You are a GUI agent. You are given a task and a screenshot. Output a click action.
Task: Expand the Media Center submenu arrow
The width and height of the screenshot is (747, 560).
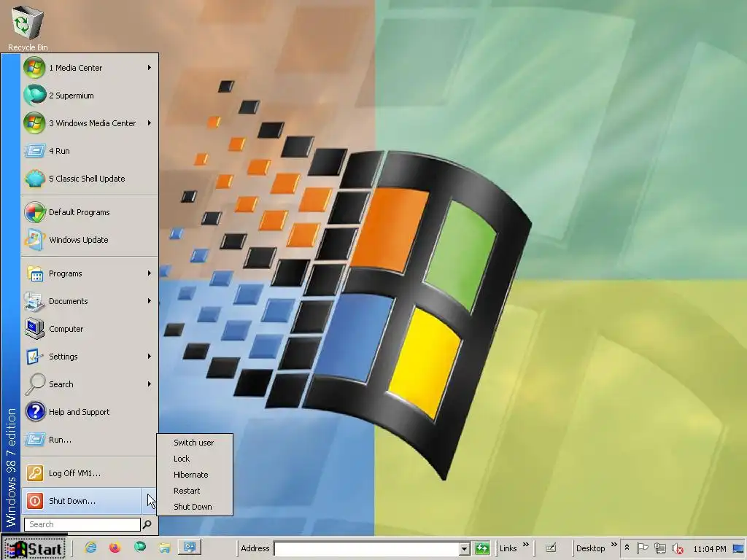tap(149, 68)
